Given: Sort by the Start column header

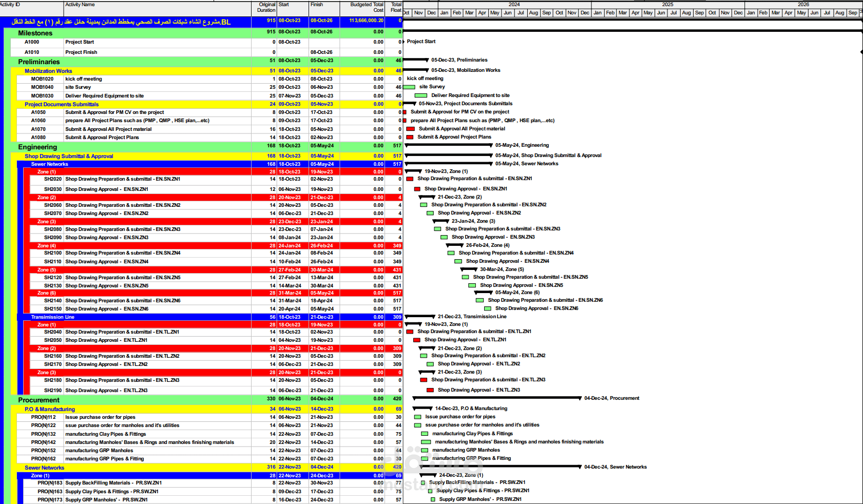Looking at the screenshot, I should pos(293,8).
